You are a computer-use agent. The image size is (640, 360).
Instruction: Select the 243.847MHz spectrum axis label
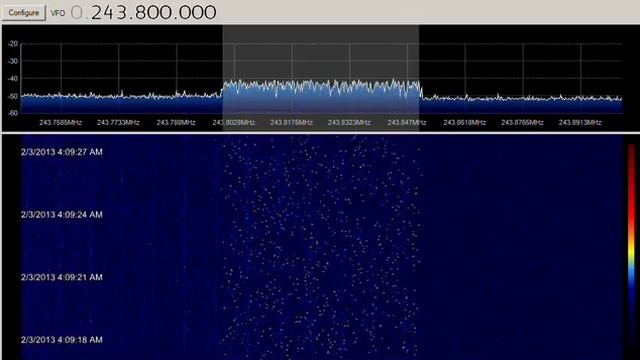tap(407, 122)
